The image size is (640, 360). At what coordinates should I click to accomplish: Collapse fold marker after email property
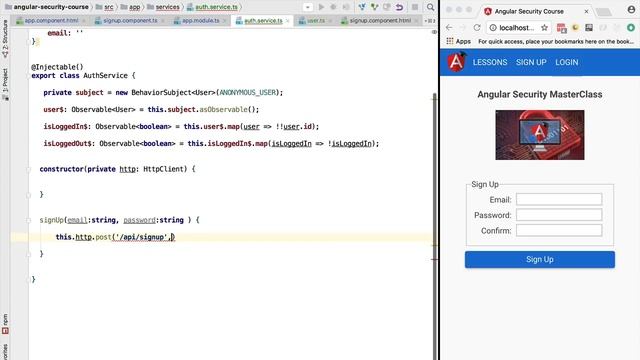29,41
